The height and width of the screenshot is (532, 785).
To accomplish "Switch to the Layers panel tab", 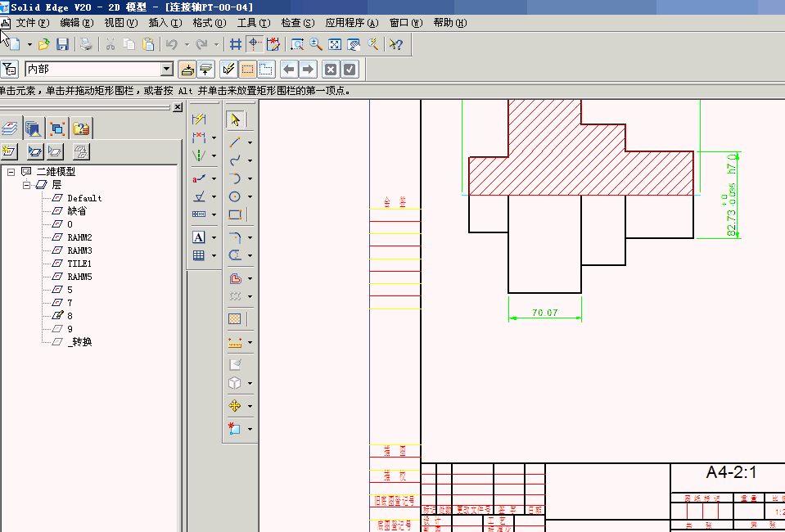I will pos(10,128).
